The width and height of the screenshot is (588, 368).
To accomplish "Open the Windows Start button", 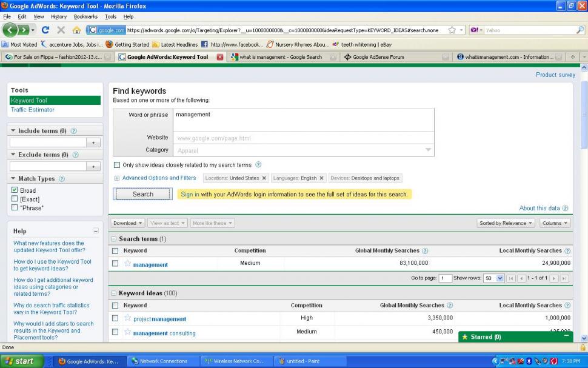I will point(22,361).
